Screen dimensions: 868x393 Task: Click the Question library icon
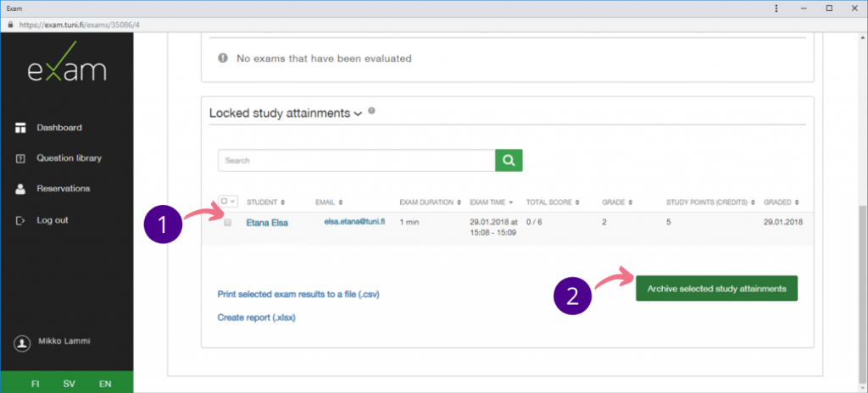(x=20, y=158)
